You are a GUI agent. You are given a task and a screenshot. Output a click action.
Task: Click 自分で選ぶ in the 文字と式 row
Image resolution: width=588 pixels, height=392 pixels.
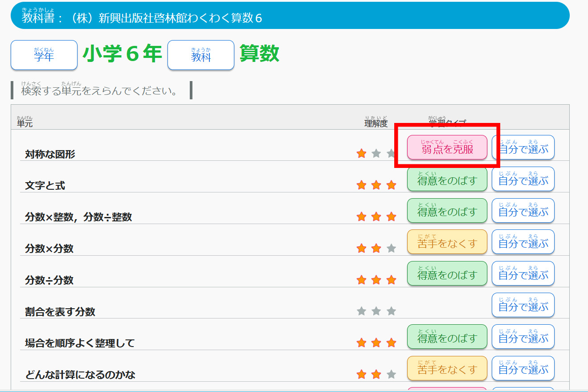[x=523, y=179]
